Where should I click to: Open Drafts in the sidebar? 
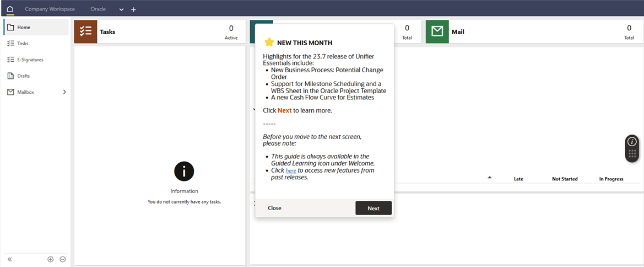tap(36, 76)
